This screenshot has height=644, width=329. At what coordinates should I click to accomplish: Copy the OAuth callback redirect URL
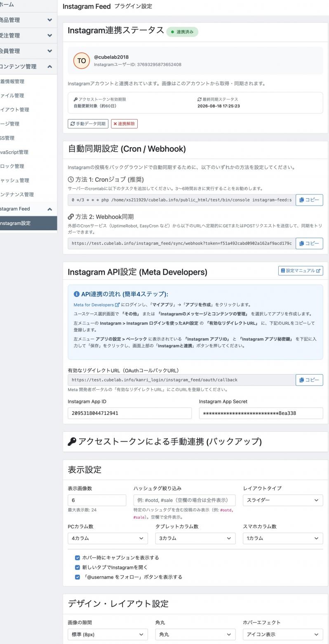(309, 380)
